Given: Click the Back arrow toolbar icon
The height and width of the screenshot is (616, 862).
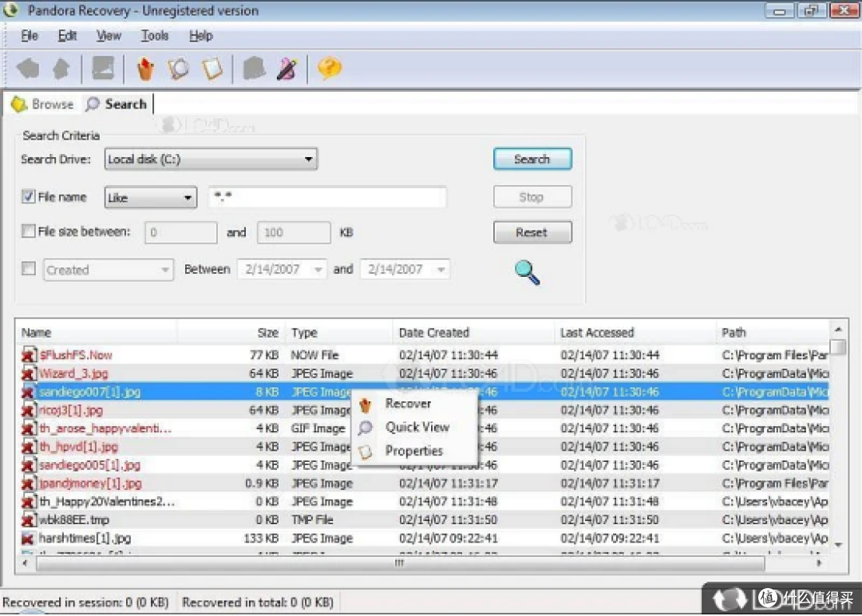Looking at the screenshot, I should coord(27,69).
